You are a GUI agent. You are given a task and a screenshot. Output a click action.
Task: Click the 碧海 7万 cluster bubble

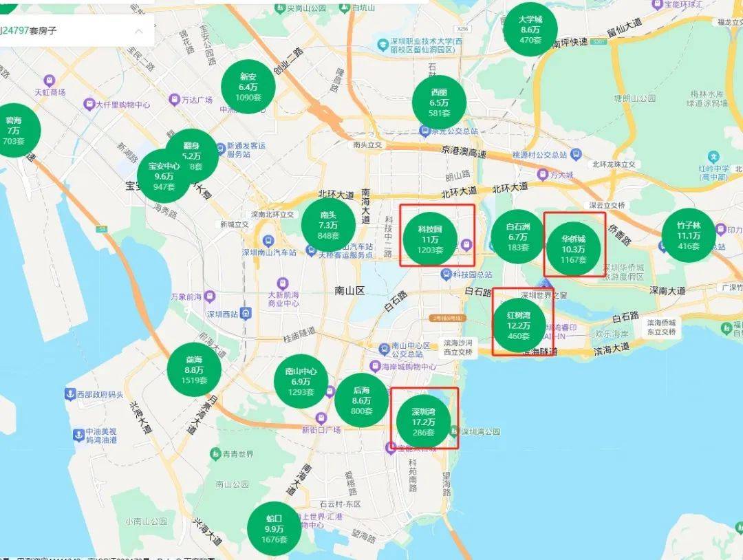(x=14, y=130)
